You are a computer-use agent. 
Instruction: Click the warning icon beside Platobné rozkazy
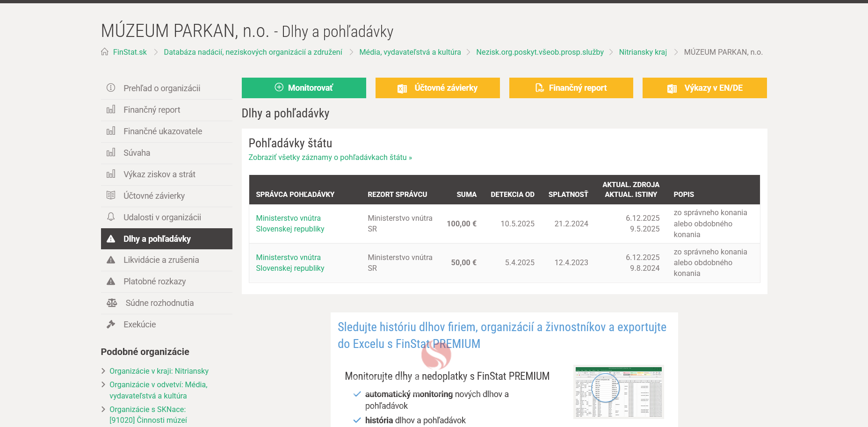(x=111, y=282)
